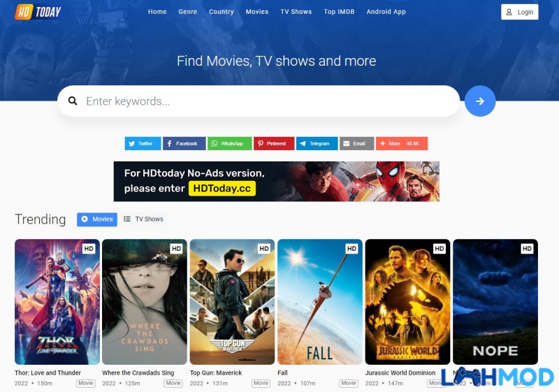
Task: Click the Login button
Action: coord(519,12)
